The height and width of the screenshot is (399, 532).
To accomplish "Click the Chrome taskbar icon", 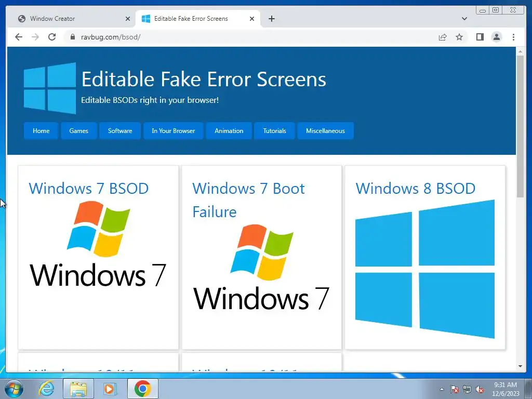I will pyautogui.click(x=142, y=389).
